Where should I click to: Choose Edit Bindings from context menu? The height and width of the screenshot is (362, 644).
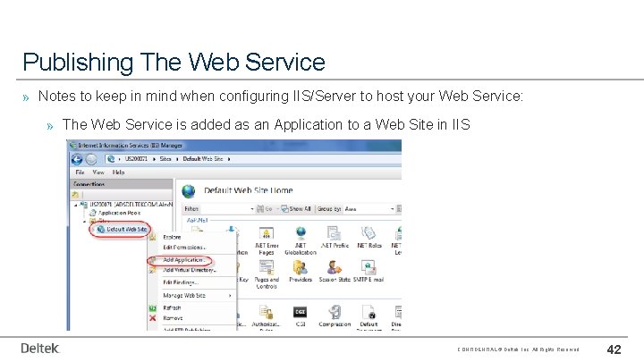pyautogui.click(x=181, y=282)
